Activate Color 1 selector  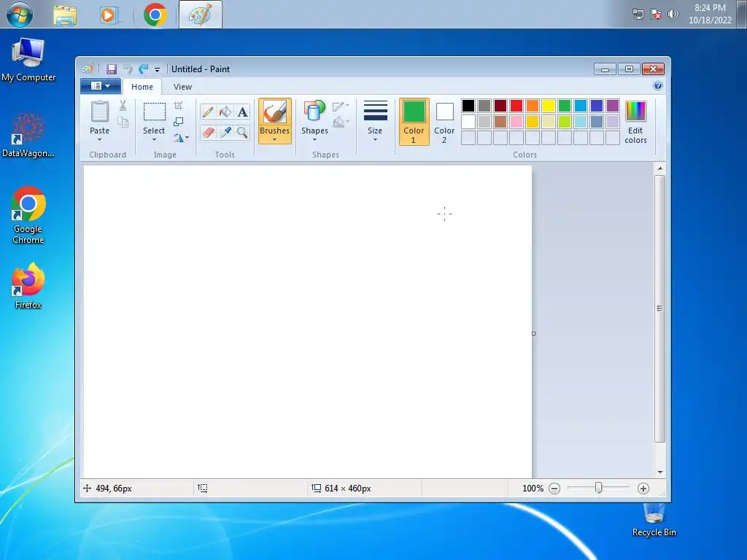pos(414,122)
